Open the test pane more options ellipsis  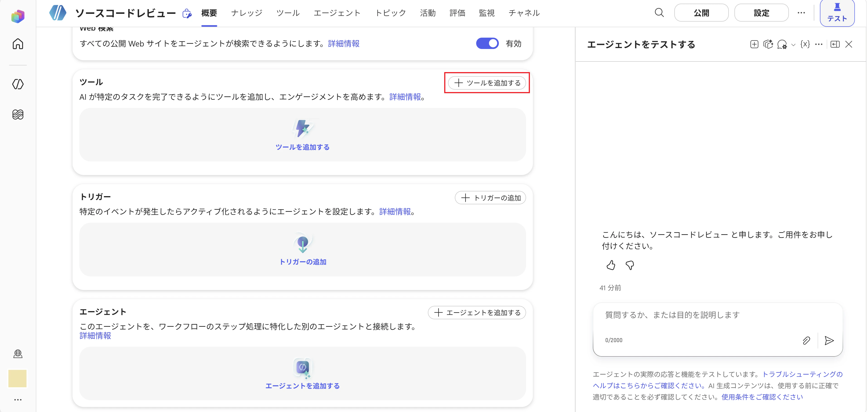819,44
